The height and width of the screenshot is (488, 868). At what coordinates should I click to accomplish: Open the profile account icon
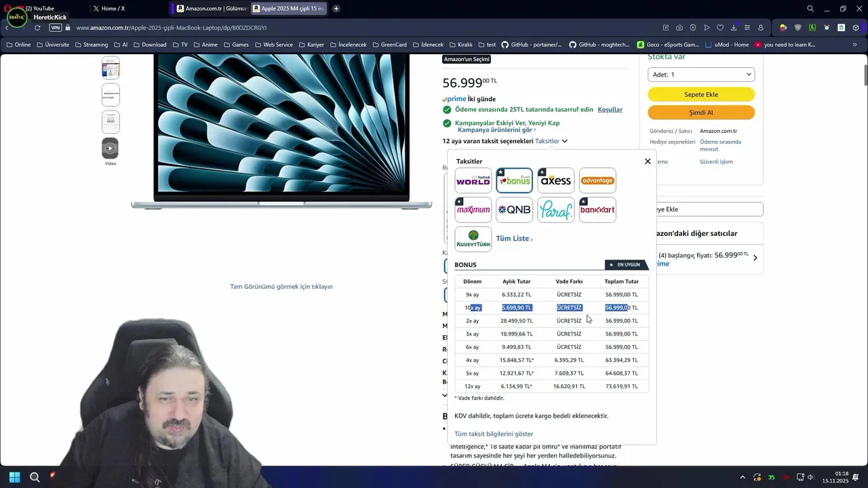click(x=761, y=28)
